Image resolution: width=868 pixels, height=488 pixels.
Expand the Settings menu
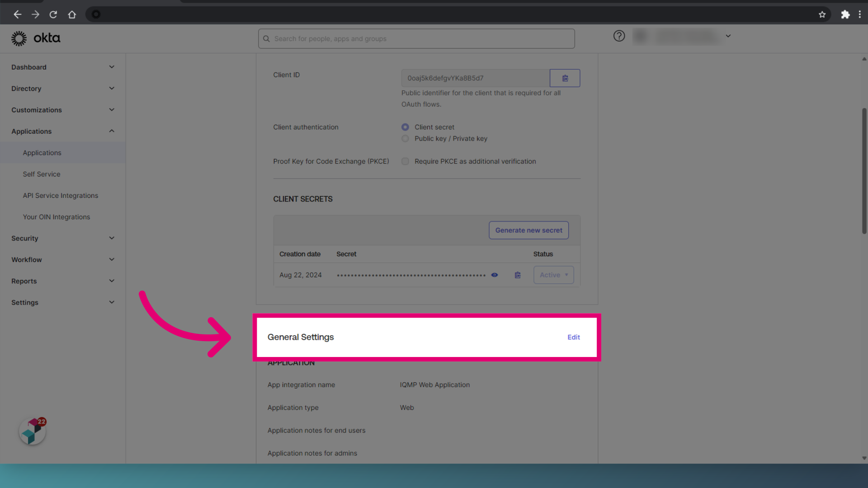tap(63, 303)
